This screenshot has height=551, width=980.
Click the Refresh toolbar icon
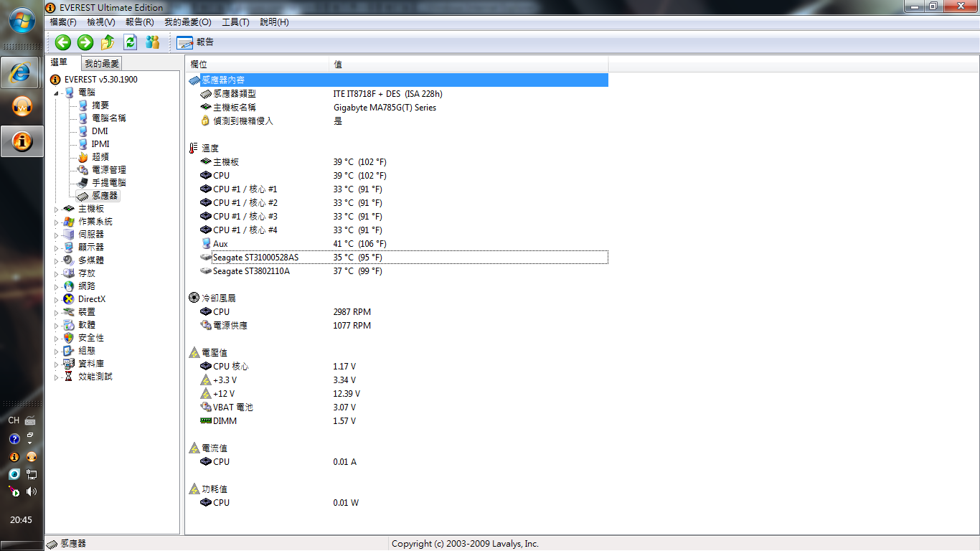131,42
